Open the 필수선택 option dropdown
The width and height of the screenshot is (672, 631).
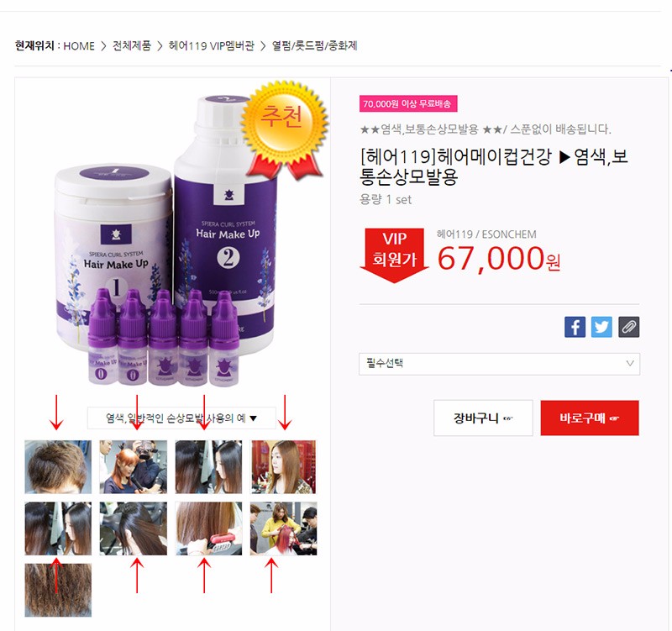[x=499, y=364]
